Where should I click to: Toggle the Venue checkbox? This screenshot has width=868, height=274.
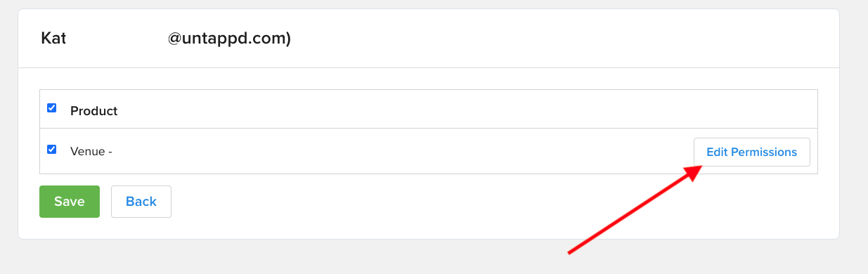click(x=51, y=149)
